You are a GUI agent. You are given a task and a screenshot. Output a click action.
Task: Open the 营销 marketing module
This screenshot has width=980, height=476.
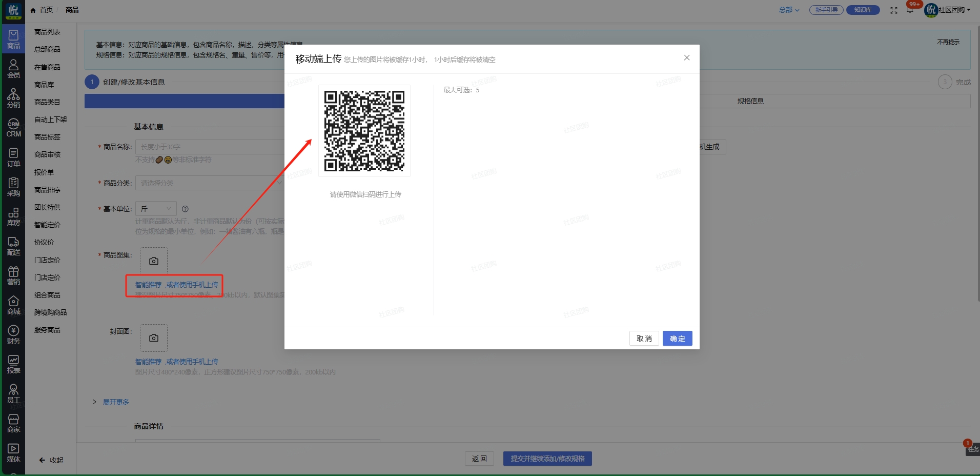tap(13, 276)
